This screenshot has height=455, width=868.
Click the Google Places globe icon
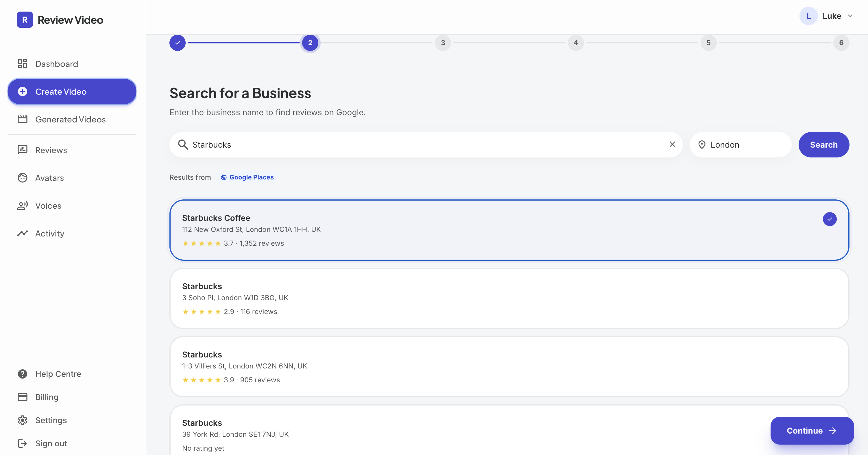[x=224, y=177]
